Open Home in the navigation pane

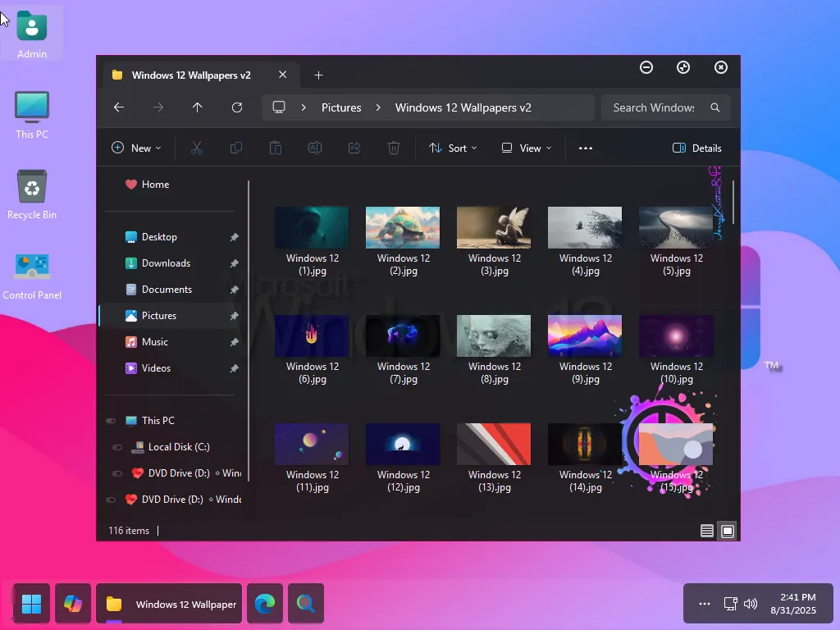coord(147,185)
